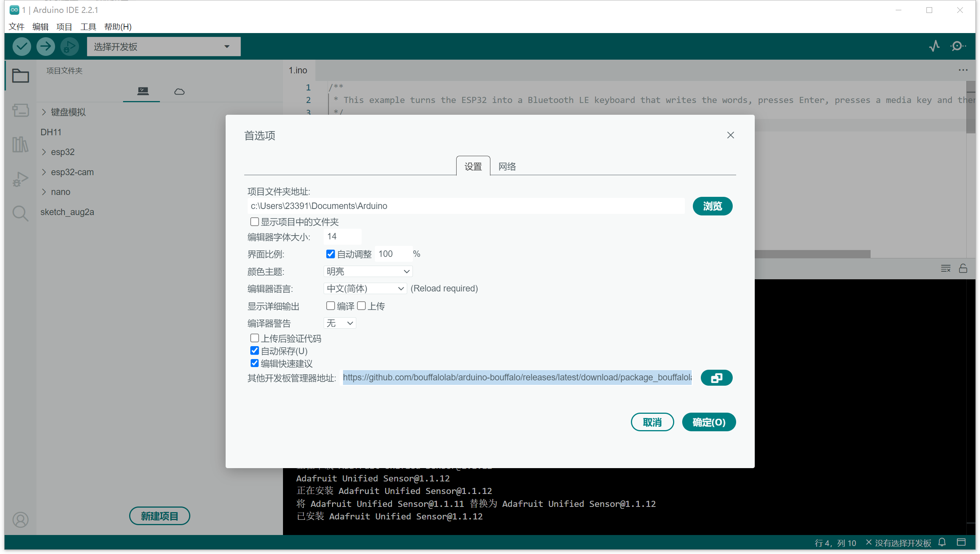The height and width of the screenshot is (554, 980).
Task: Toggle bottom panel icon in status bar
Action: [961, 542]
